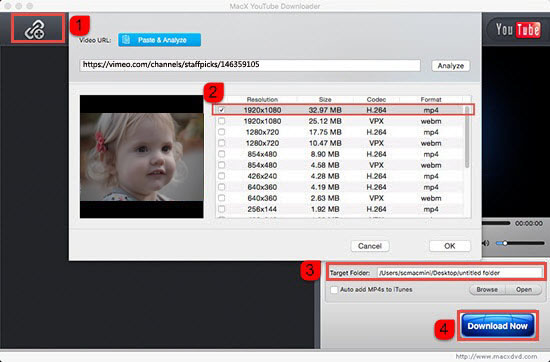Click the Target Folder path field
This screenshot has height=362, width=550.
460,273
